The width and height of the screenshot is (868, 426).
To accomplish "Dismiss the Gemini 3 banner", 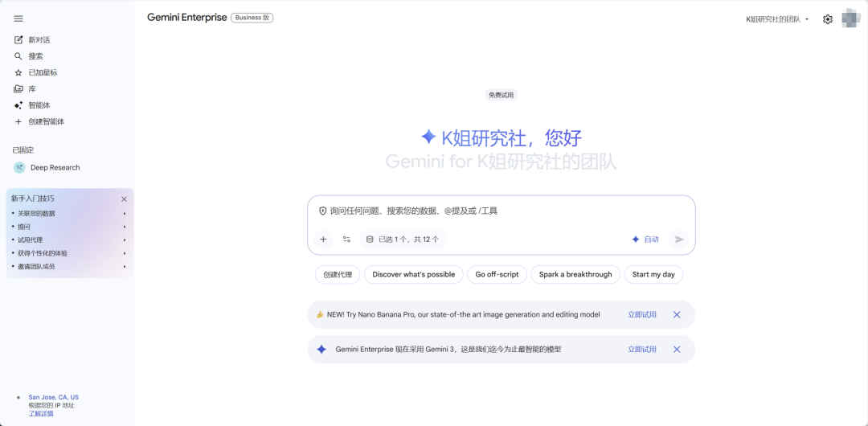I will (677, 350).
